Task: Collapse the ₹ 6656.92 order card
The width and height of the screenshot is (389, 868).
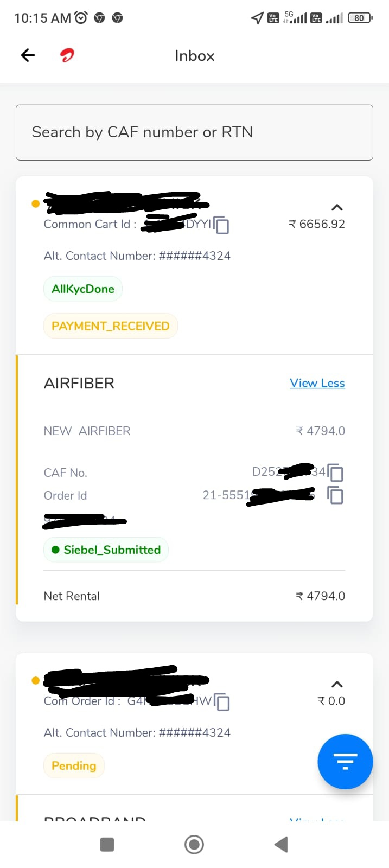Action: 337,207
